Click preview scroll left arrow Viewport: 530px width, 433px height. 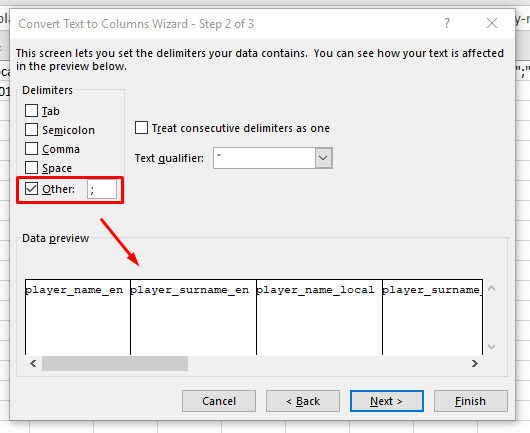33,363
